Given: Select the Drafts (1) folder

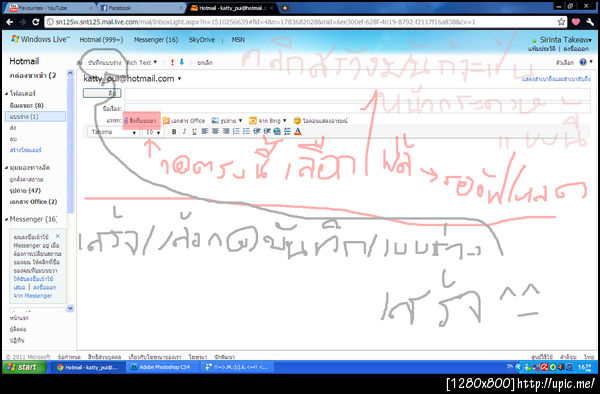Looking at the screenshot, I should tap(35, 117).
